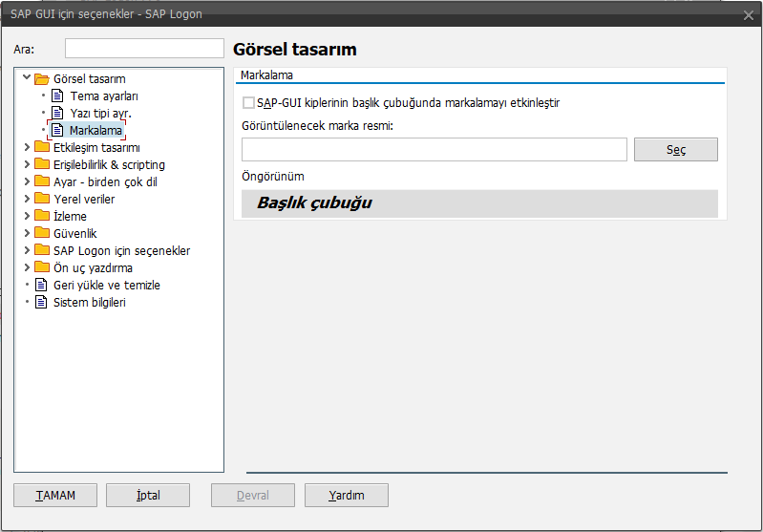Screen dimensions: 763x532
Task: Open the Sistem bilgileri page
Action: pos(90,302)
